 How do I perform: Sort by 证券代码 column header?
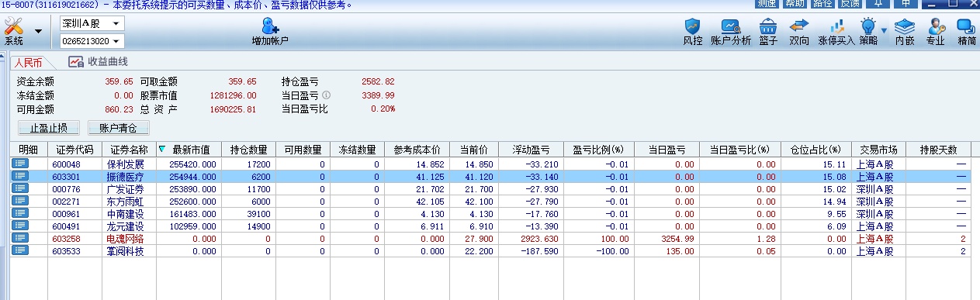(x=74, y=149)
